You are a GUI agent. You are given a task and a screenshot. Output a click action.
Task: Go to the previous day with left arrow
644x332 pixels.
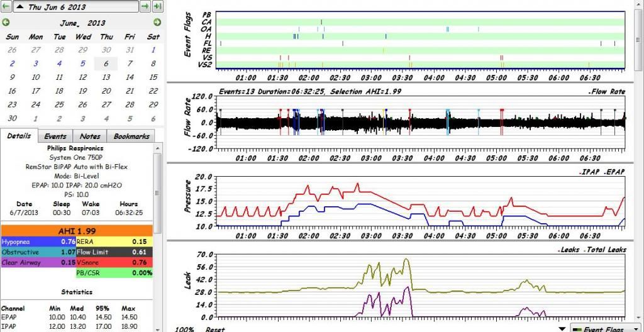[6, 7]
